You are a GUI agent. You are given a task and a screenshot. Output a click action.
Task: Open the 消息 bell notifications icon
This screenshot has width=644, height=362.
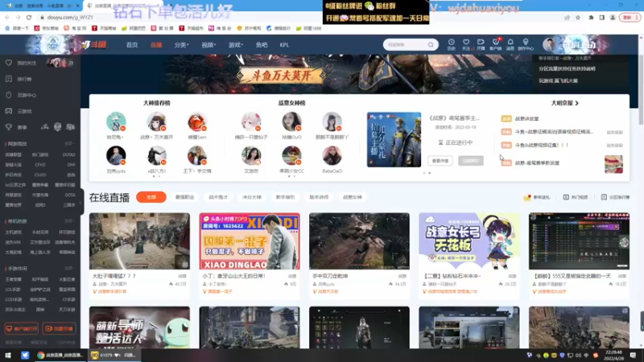point(510,44)
